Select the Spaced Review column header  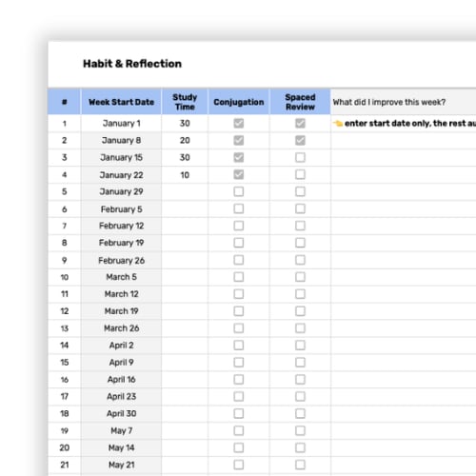click(x=300, y=102)
